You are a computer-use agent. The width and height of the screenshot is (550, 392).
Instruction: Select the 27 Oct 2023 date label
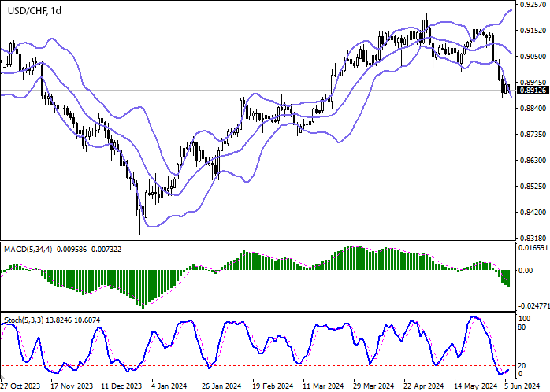click(21, 386)
